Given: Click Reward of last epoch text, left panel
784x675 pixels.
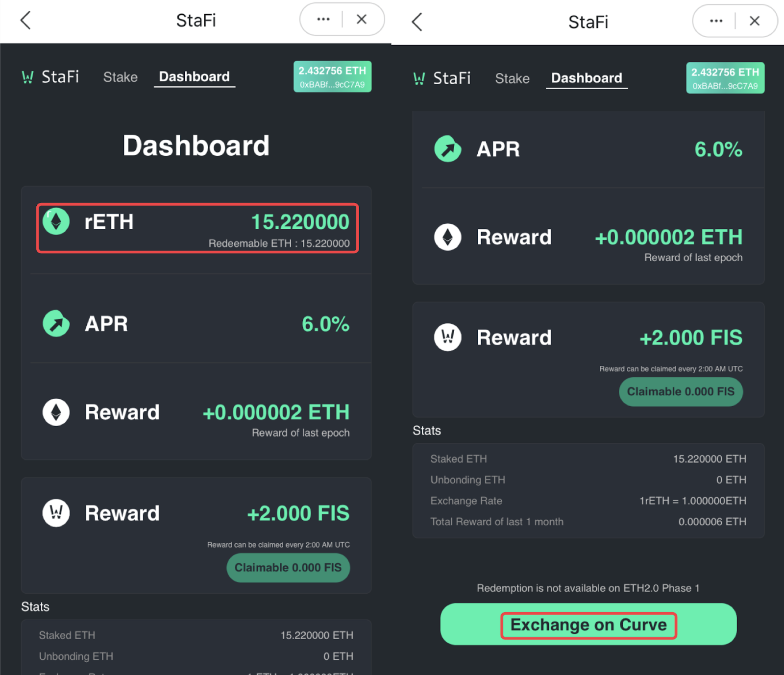Looking at the screenshot, I should (x=301, y=433).
